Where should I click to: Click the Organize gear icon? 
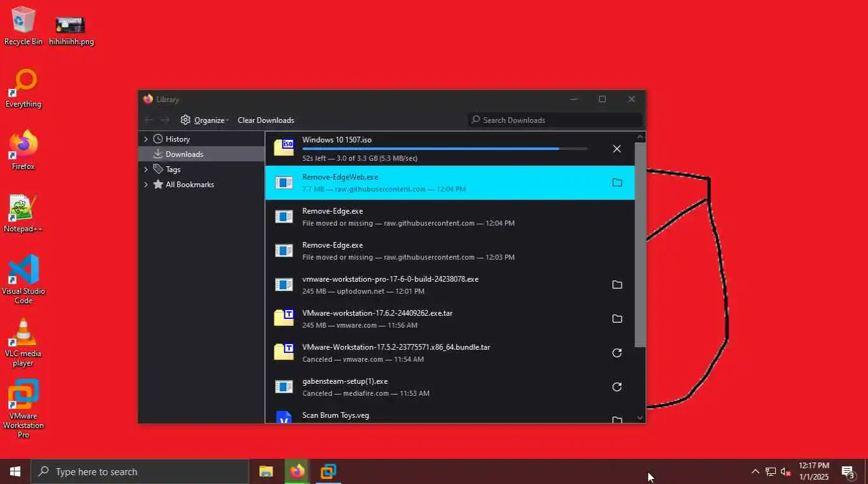pyautogui.click(x=185, y=120)
